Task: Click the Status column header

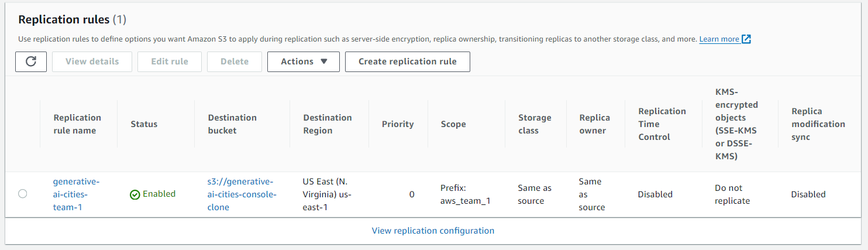Action: pos(144,124)
